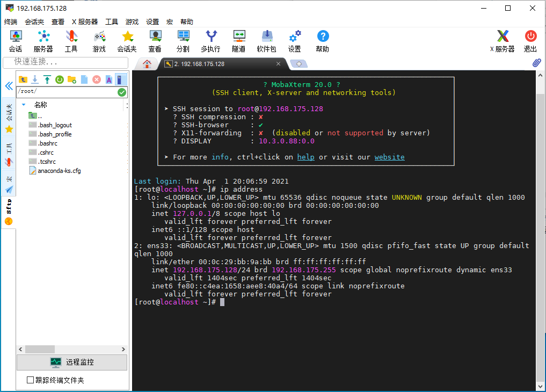546x392 pixels.
Task: Open the 设置 menu in menu bar
Action: pos(152,22)
